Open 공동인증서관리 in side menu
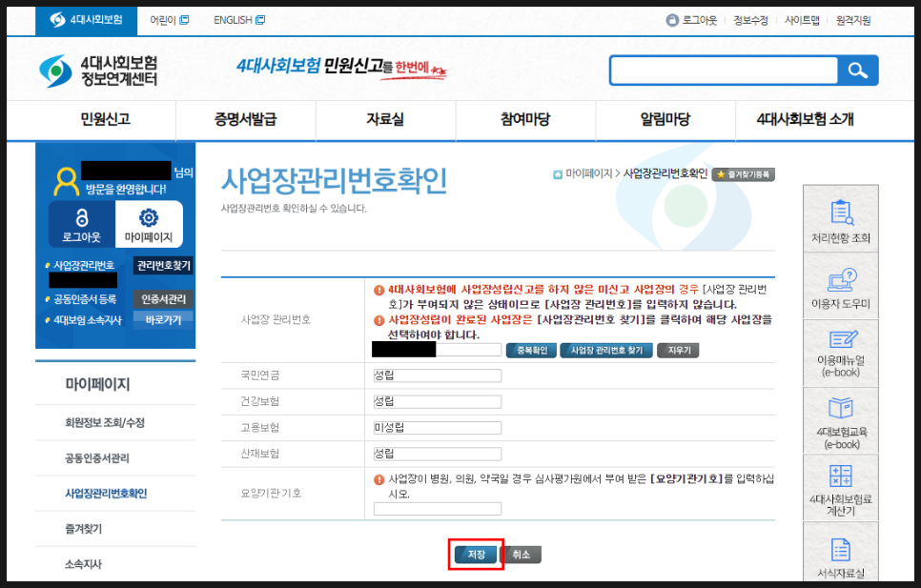The image size is (921, 588). (97, 458)
